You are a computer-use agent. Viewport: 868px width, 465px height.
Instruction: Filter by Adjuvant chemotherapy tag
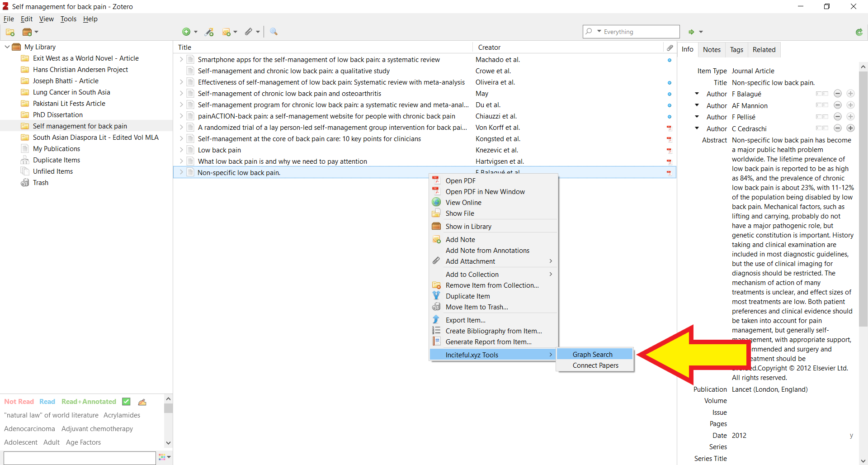pyautogui.click(x=97, y=429)
